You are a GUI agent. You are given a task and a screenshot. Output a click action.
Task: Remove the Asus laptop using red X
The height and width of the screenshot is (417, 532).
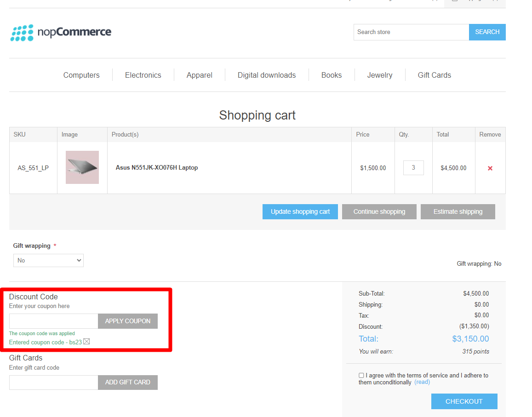click(490, 168)
